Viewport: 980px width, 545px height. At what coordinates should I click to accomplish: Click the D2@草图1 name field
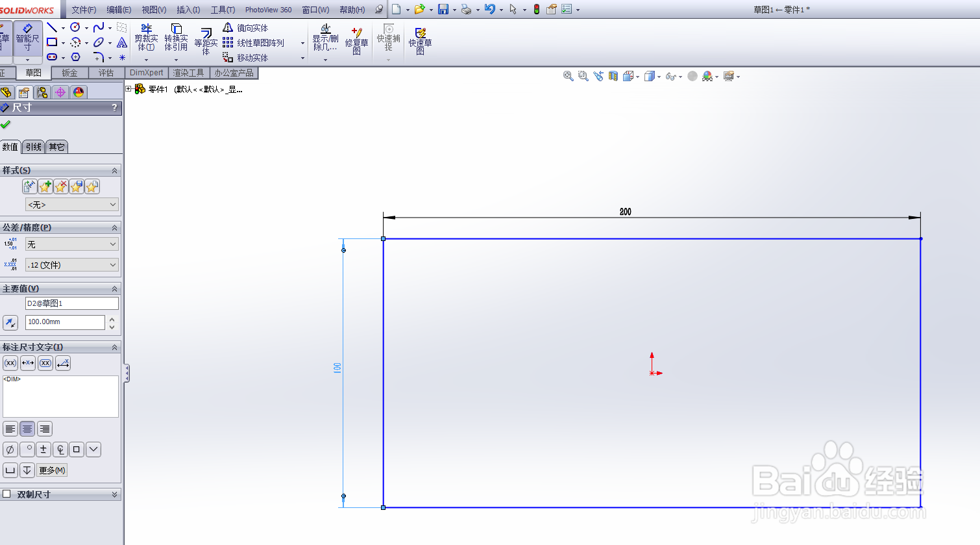72,303
